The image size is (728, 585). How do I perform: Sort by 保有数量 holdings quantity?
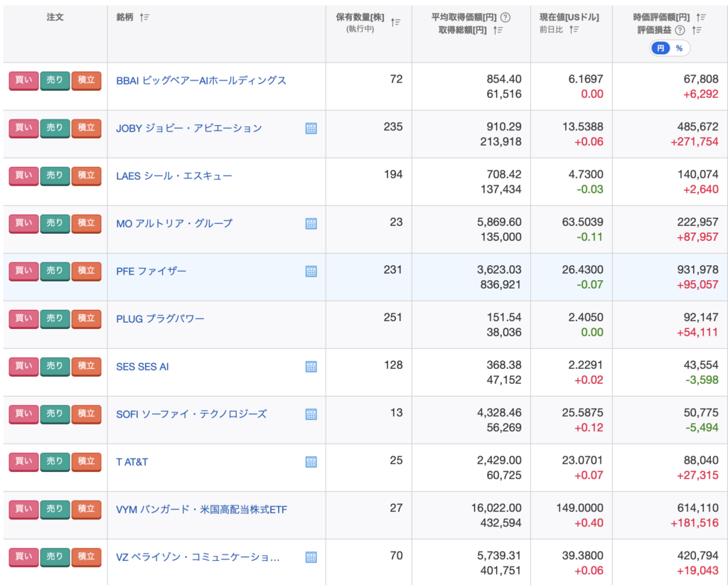396,23
